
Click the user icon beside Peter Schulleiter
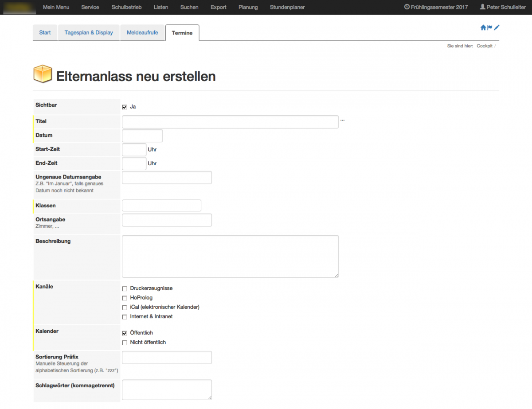pyautogui.click(x=482, y=7)
